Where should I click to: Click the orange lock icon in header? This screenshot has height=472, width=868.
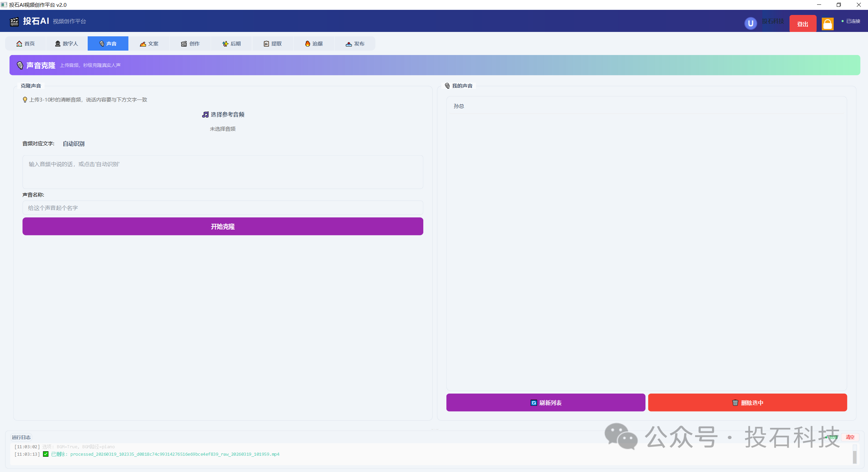(827, 24)
